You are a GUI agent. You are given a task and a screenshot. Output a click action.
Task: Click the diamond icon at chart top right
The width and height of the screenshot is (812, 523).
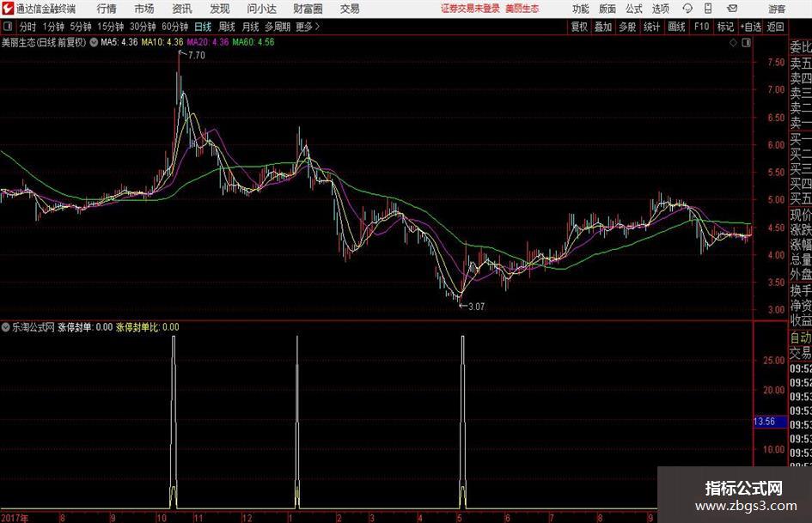coord(733,43)
